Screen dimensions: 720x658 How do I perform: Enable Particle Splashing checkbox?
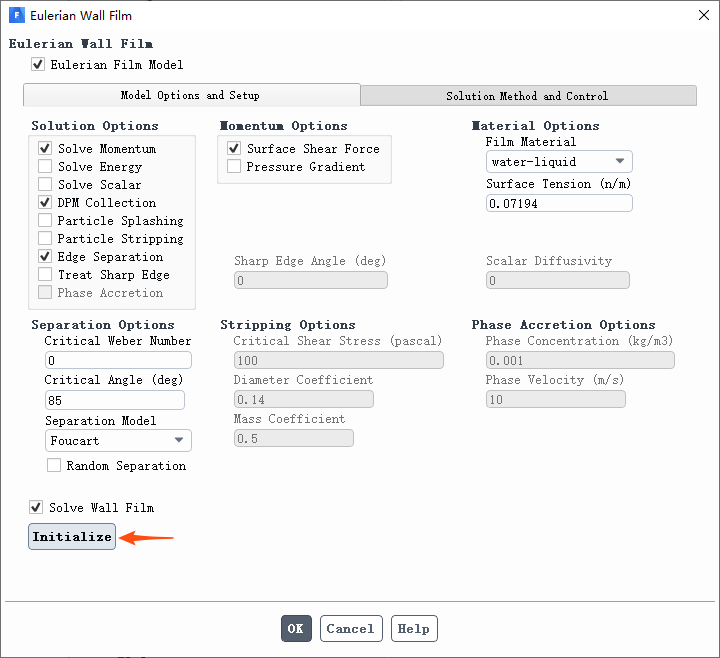coord(45,221)
